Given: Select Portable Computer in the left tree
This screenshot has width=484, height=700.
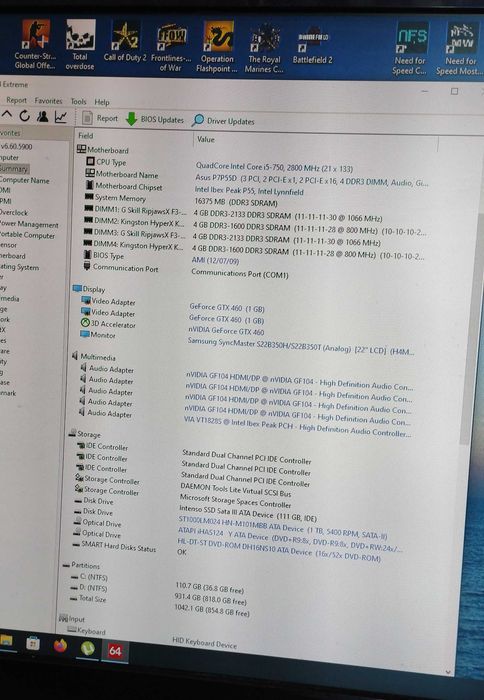Looking at the screenshot, I should point(27,235).
